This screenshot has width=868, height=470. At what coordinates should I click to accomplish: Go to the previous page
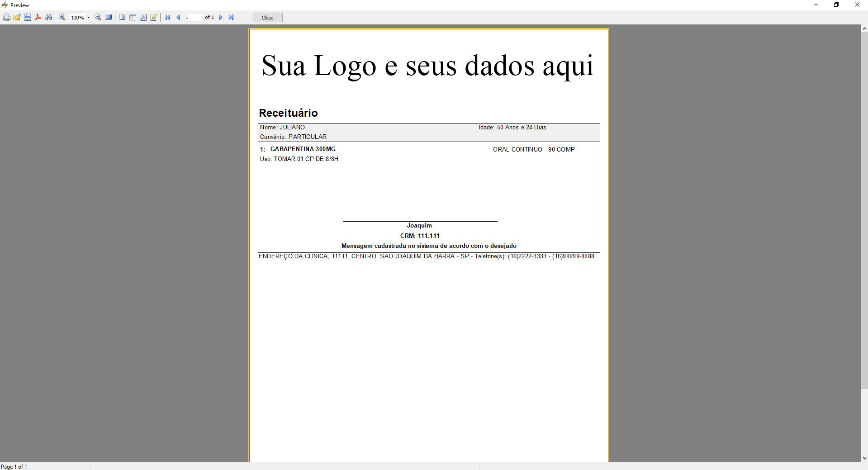pyautogui.click(x=178, y=18)
